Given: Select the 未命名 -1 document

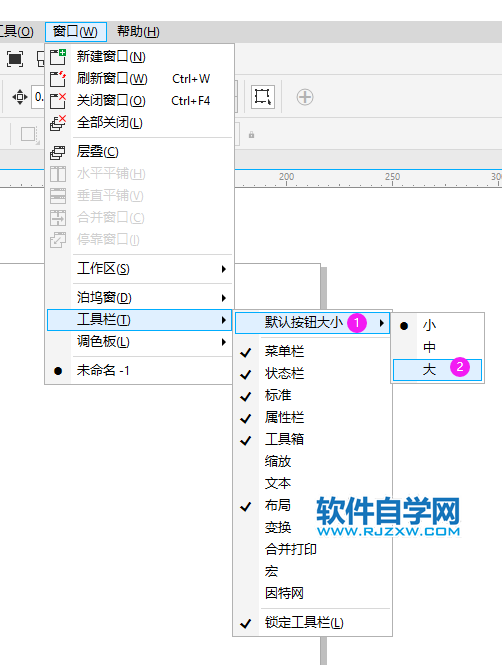Looking at the screenshot, I should coord(139,371).
